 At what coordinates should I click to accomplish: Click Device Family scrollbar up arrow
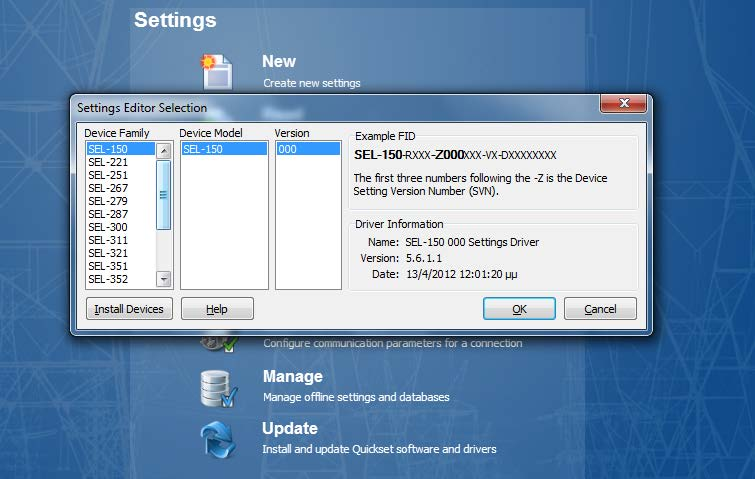pyautogui.click(x=164, y=151)
